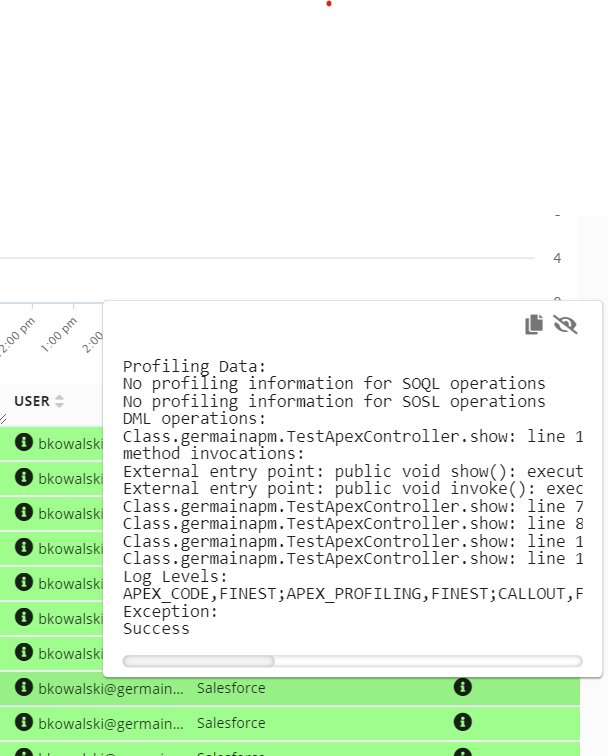Copy the profiling data popup contents
This screenshot has width=608, height=756.
(x=534, y=324)
